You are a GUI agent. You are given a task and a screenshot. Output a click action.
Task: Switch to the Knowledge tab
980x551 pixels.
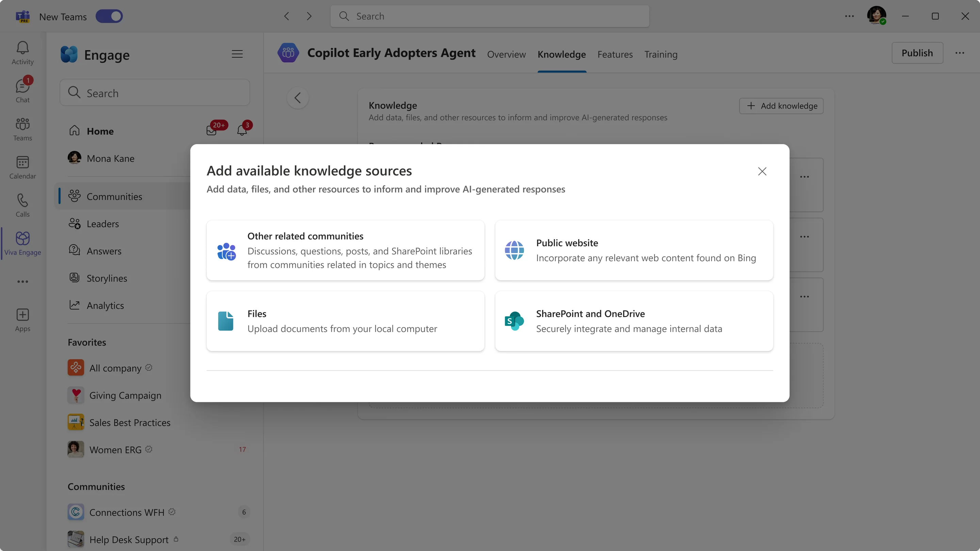[x=561, y=54]
